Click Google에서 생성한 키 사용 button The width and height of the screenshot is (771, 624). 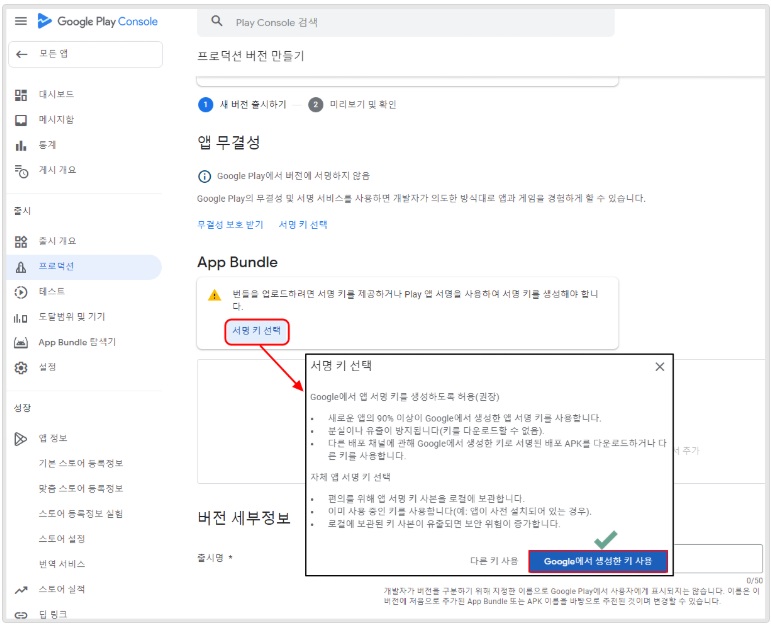pos(598,562)
